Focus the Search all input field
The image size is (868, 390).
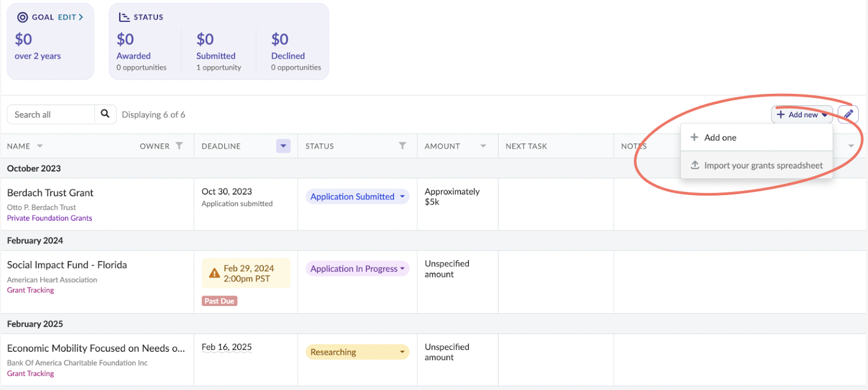click(x=50, y=115)
